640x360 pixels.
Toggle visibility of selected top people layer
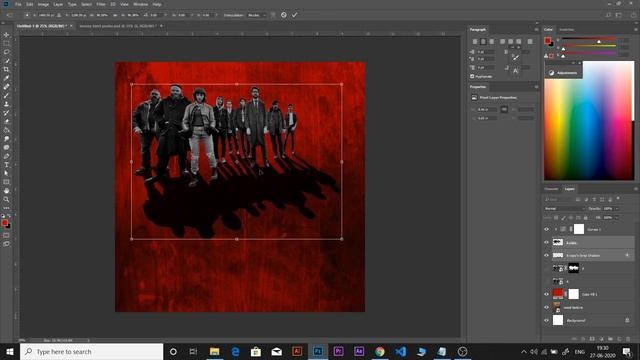(x=546, y=242)
